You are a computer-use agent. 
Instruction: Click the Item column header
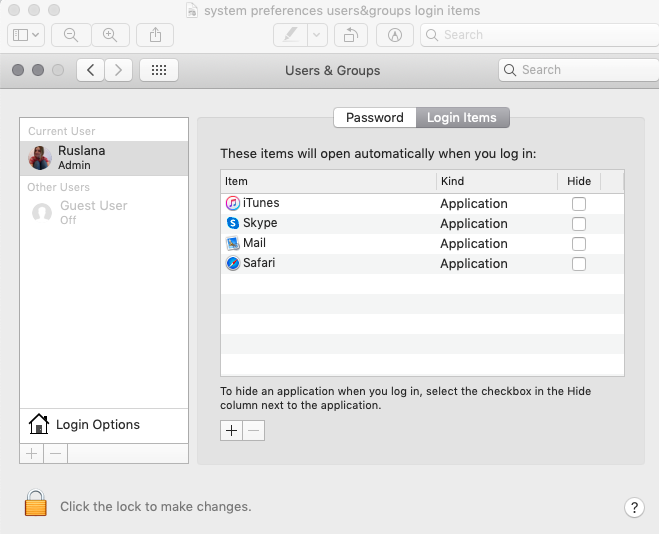click(x=329, y=182)
